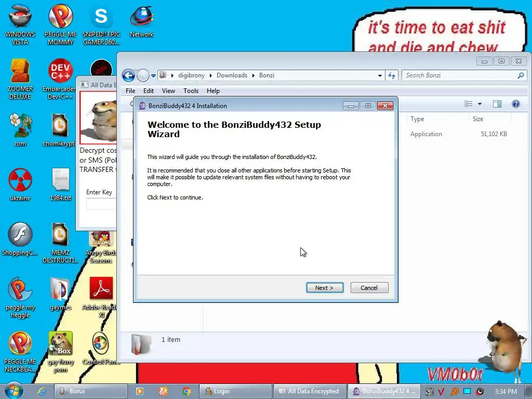Click the Enter Key field in All Data window

(x=101, y=204)
